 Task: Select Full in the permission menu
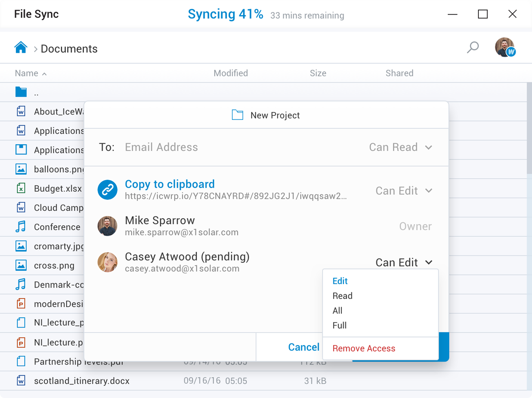point(340,325)
